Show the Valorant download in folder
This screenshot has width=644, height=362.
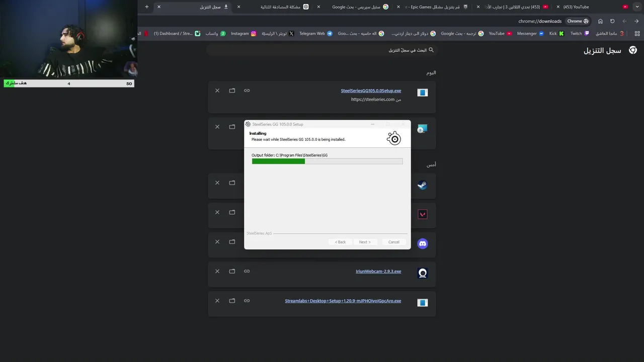point(232,212)
